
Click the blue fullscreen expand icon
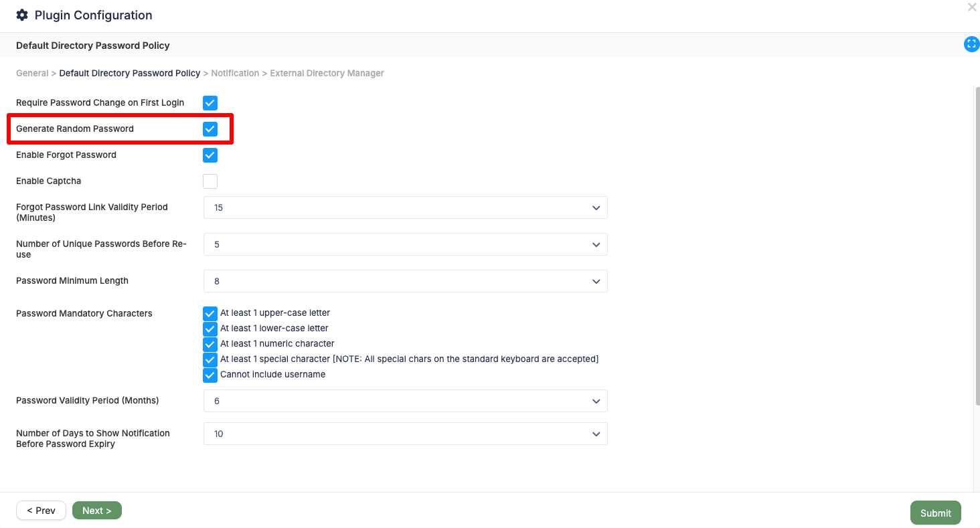[x=971, y=44]
